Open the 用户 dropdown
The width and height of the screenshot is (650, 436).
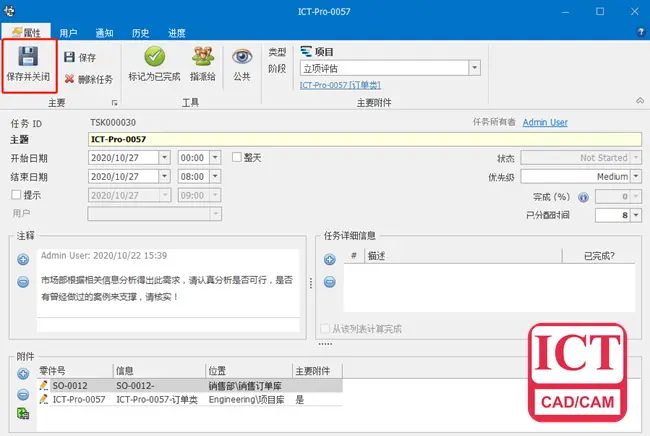click(216, 213)
